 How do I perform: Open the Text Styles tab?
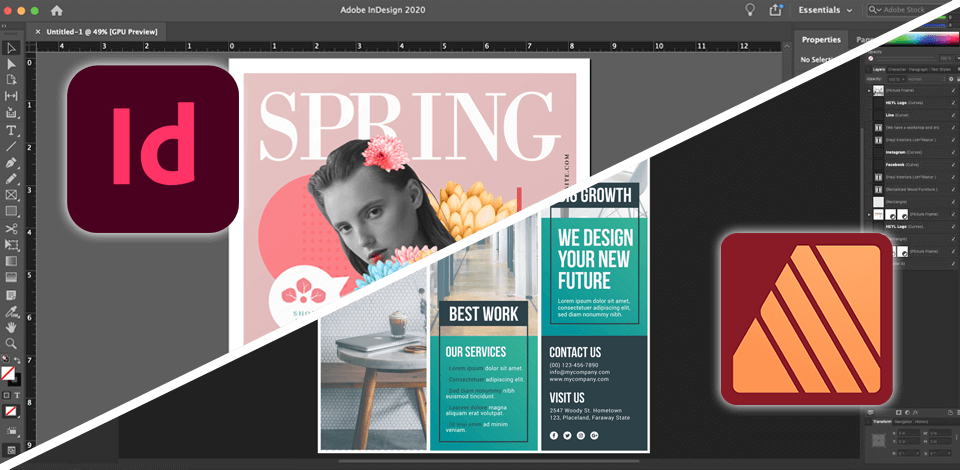pyautogui.click(x=941, y=70)
